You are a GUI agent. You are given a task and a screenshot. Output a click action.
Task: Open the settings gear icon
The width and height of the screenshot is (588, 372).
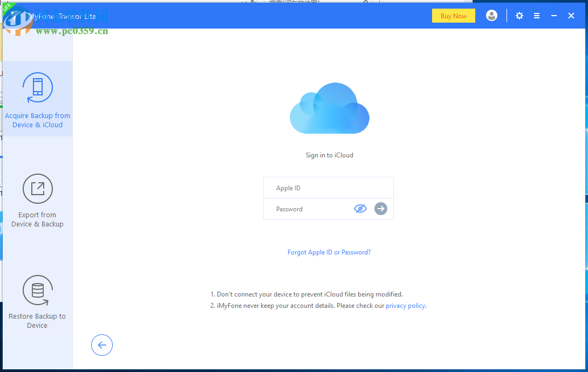coord(519,16)
